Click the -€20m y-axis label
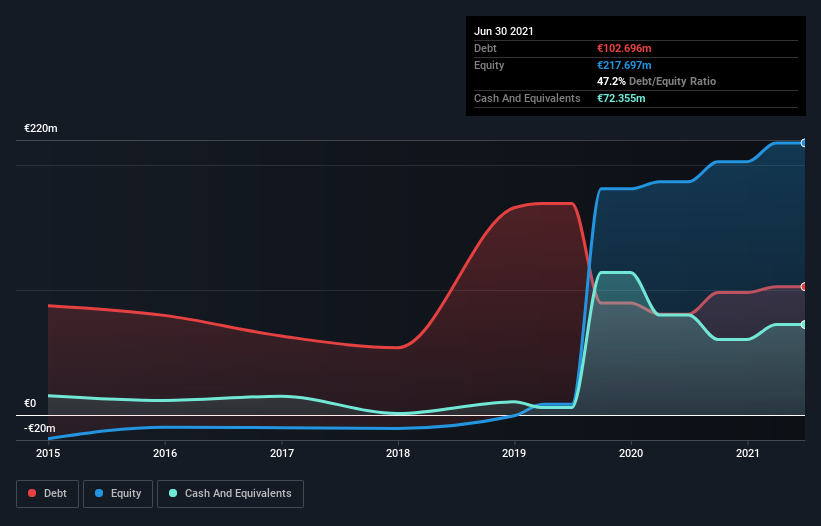 point(40,429)
